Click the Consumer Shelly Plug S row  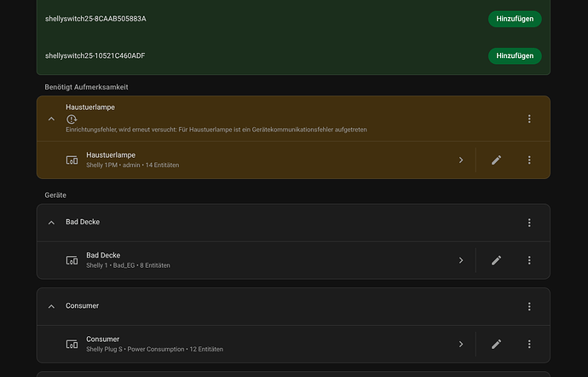(x=256, y=344)
